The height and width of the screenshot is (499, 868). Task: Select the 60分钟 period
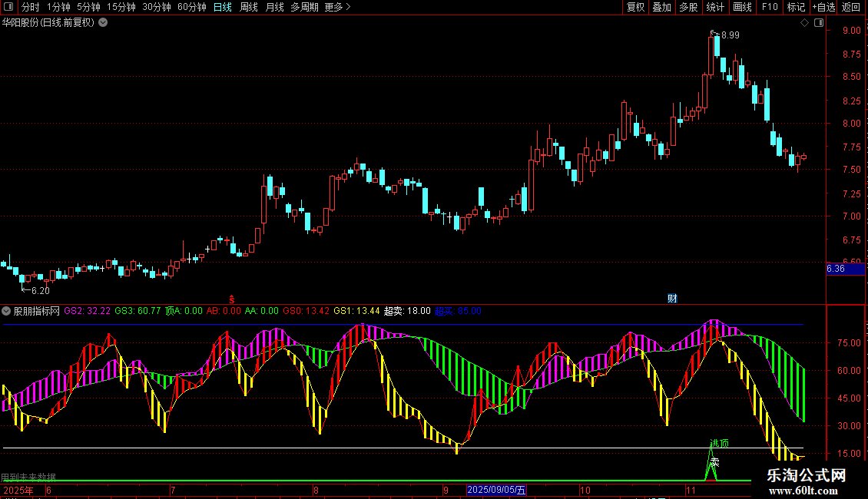coord(191,7)
